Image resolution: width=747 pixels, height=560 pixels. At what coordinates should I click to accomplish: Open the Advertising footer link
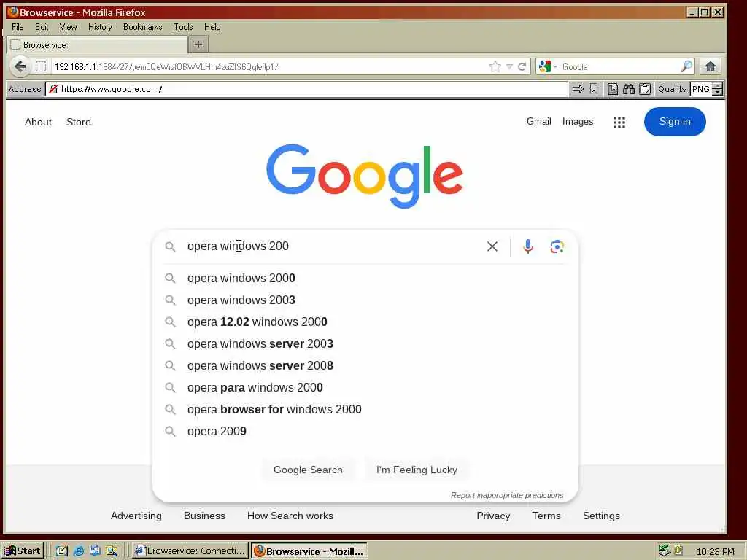pyautogui.click(x=136, y=516)
